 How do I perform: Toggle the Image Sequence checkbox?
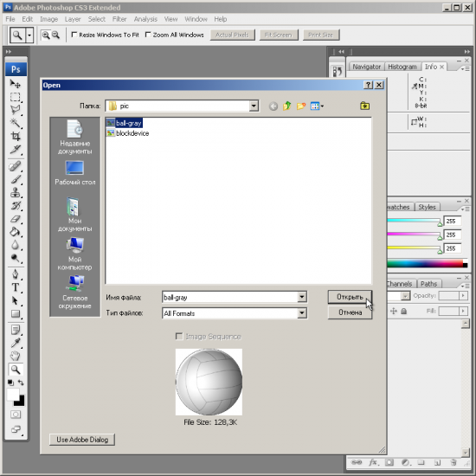(179, 337)
